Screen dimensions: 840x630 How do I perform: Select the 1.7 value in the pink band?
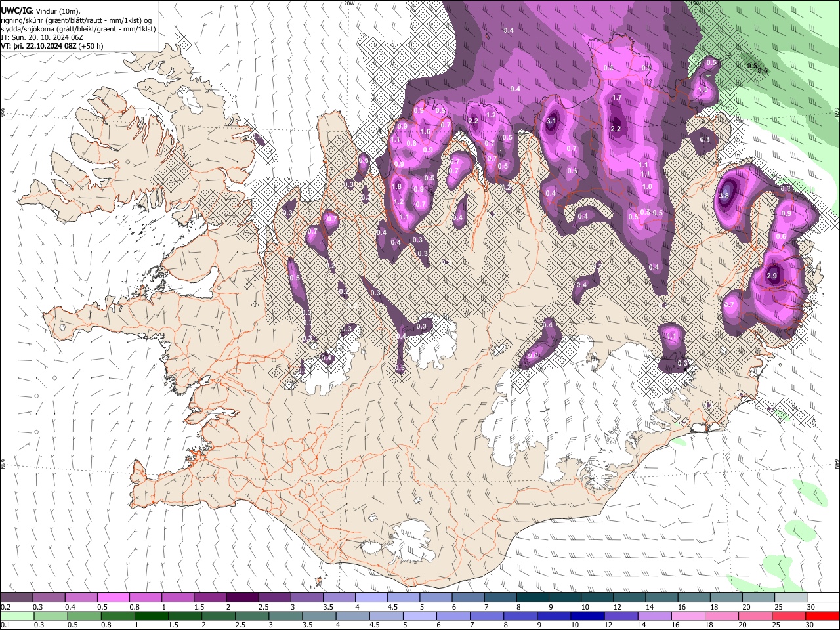click(x=617, y=97)
